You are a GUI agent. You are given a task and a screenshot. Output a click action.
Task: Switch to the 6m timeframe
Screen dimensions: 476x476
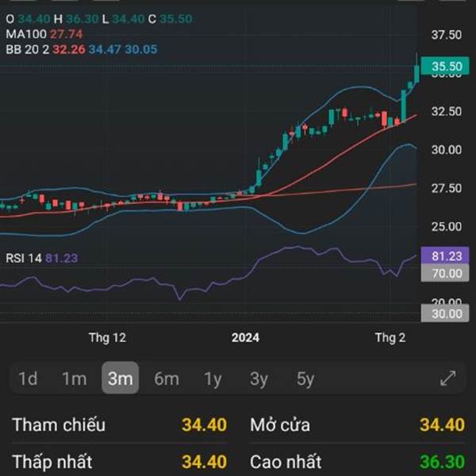[167, 378]
